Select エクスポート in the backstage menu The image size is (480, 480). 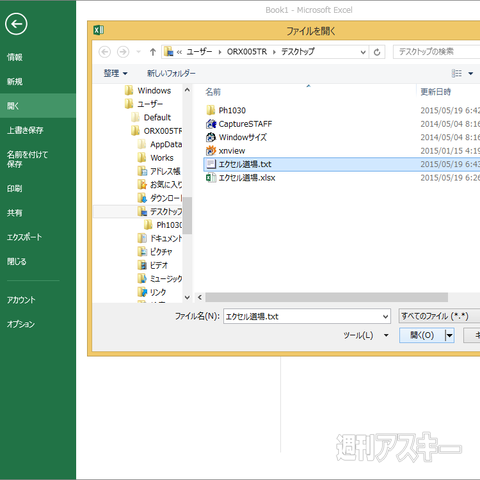click(x=25, y=237)
